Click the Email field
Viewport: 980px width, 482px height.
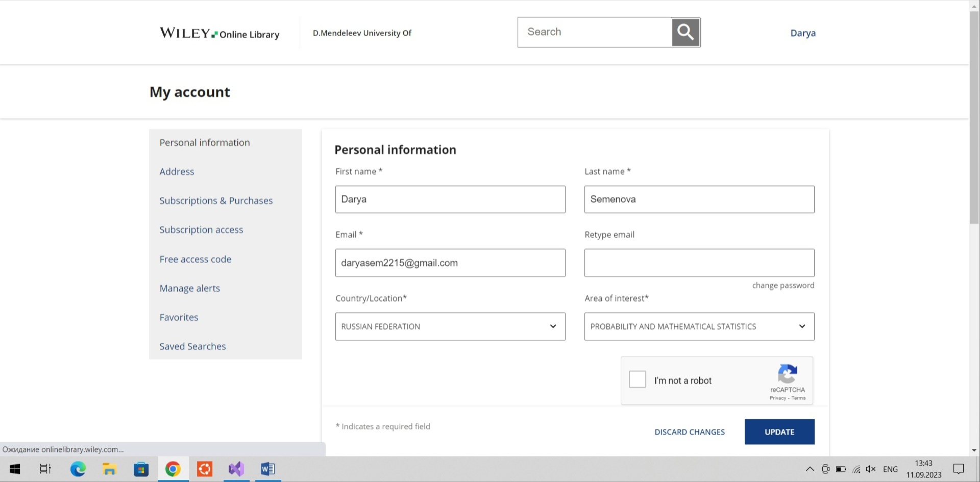pyautogui.click(x=450, y=263)
